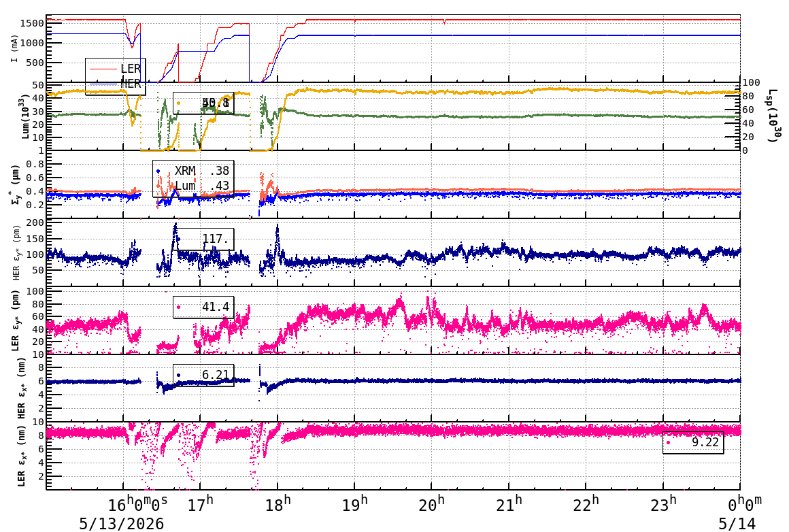Click the 18h time axis label

pyautogui.click(x=278, y=505)
